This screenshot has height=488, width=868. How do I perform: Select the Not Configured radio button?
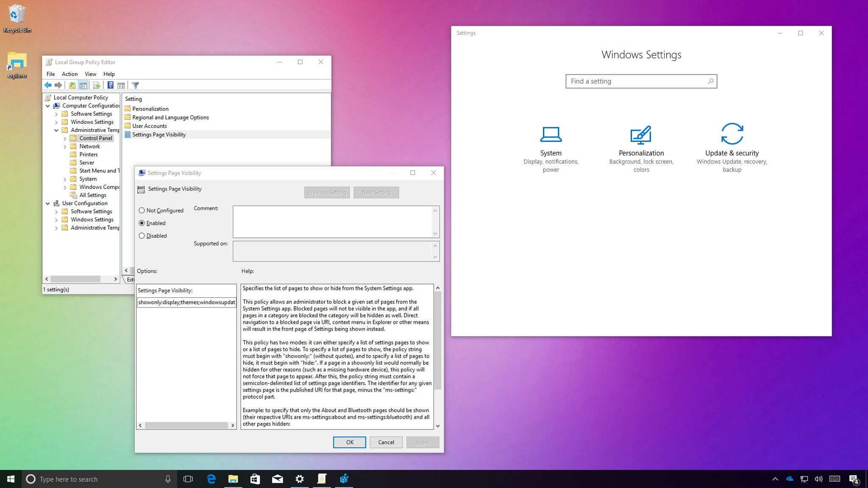[x=142, y=211]
